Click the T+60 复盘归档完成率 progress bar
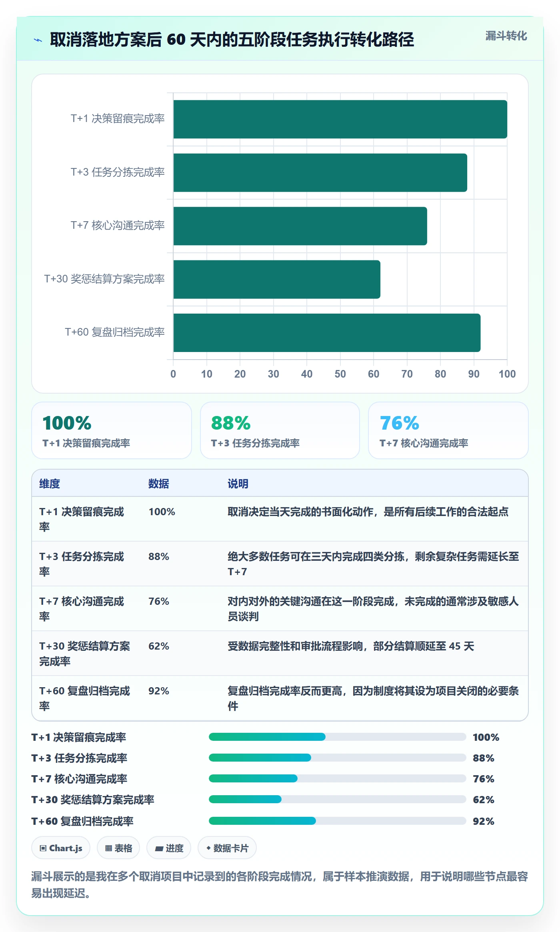The width and height of the screenshot is (560, 932). (338, 821)
